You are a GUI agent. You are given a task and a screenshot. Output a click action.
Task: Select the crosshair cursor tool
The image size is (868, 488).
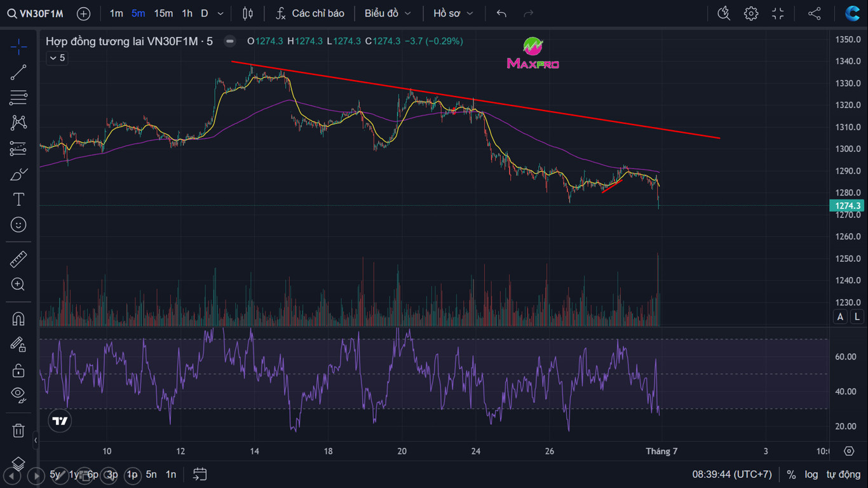click(18, 46)
